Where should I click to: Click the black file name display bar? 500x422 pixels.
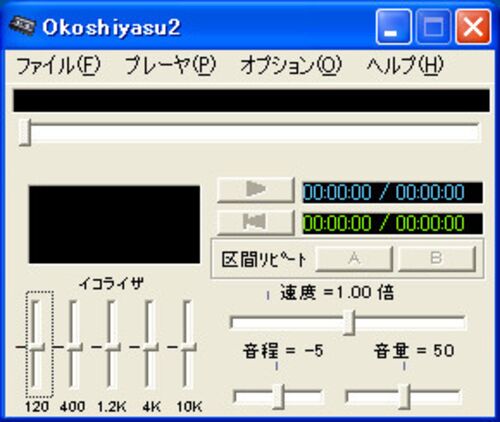point(251,100)
